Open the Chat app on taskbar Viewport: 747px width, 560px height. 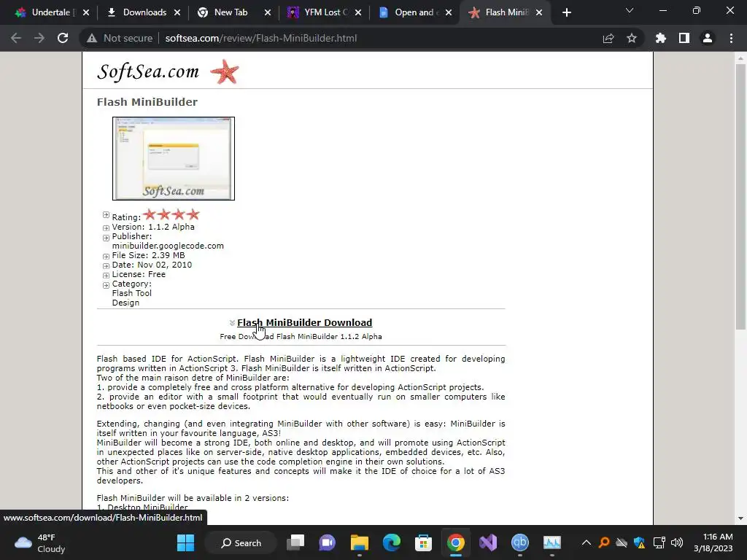pos(328,542)
